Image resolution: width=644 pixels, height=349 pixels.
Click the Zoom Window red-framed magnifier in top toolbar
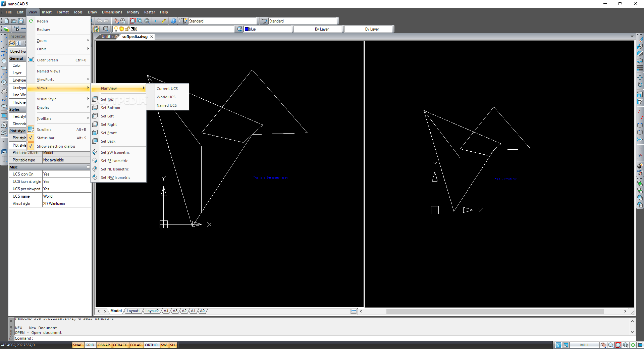tap(133, 21)
